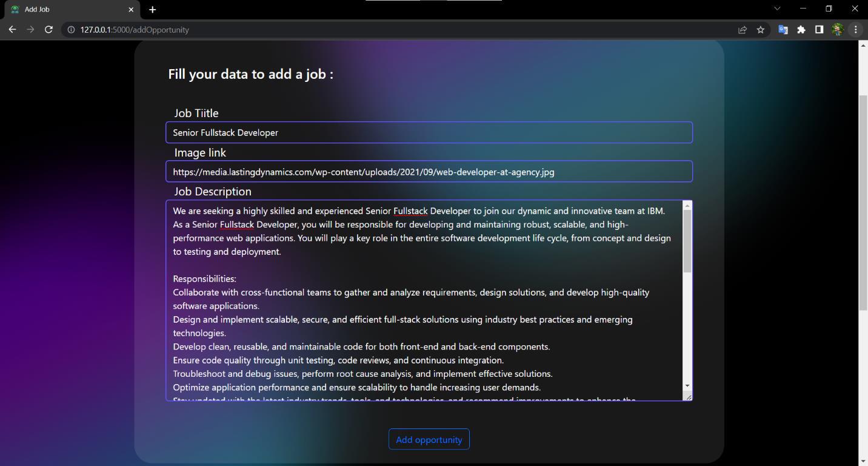Click the textarea resize handle corner
868x466 pixels.
tap(687, 396)
